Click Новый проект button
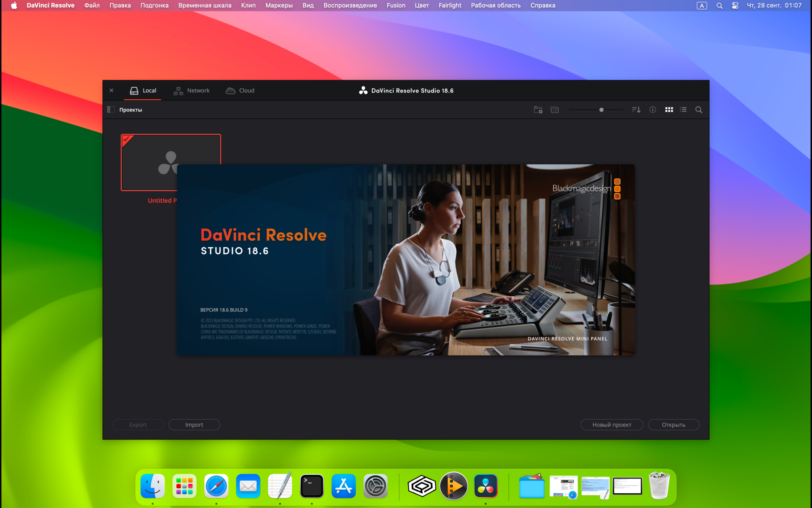The image size is (812, 508). [x=611, y=424]
